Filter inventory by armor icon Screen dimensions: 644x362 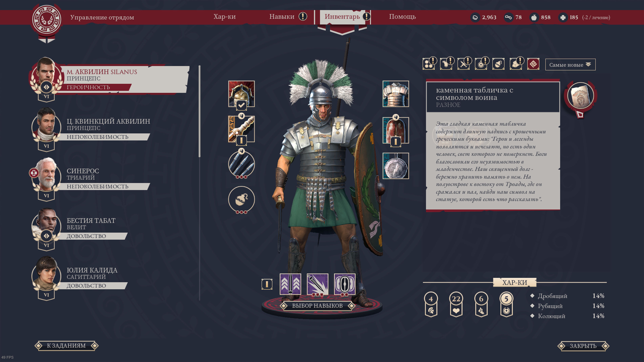pos(446,65)
